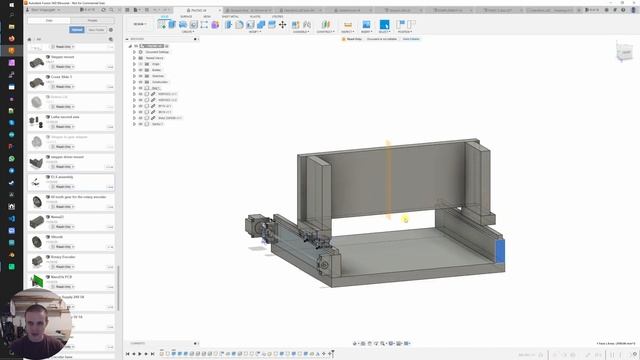Open the Lathe second axis thumbnail

tap(36, 122)
